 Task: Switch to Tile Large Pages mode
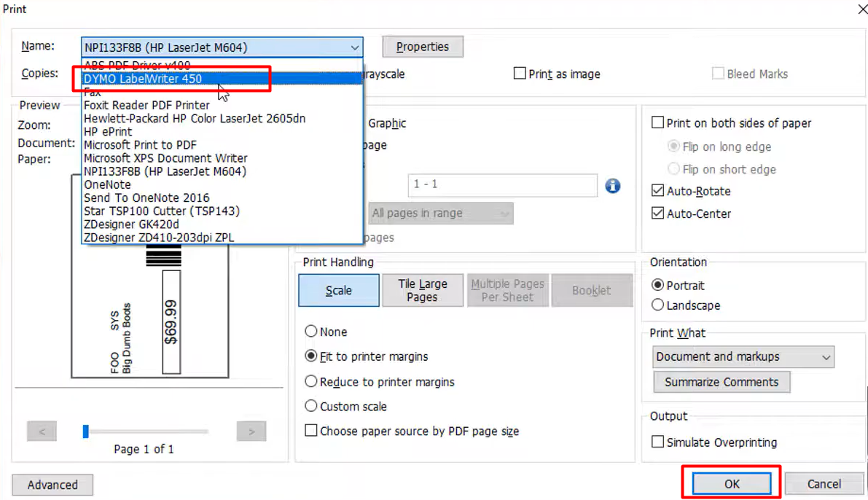point(423,290)
